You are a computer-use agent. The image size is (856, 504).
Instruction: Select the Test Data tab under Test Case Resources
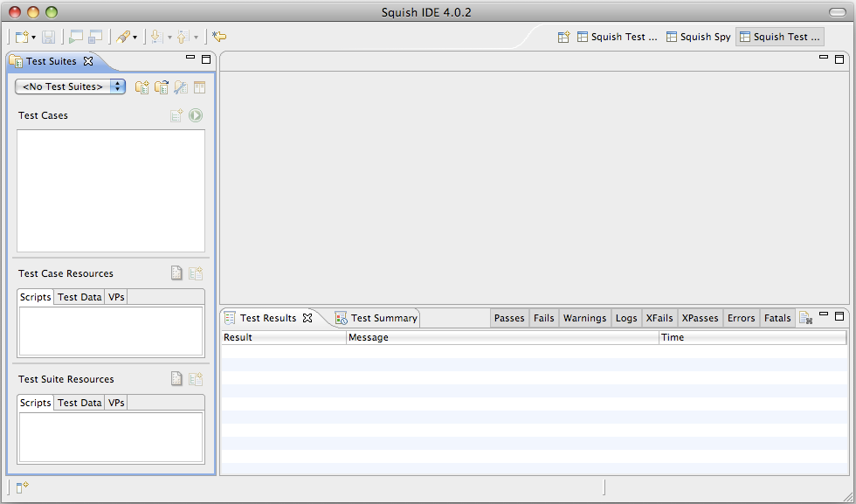[x=79, y=297]
